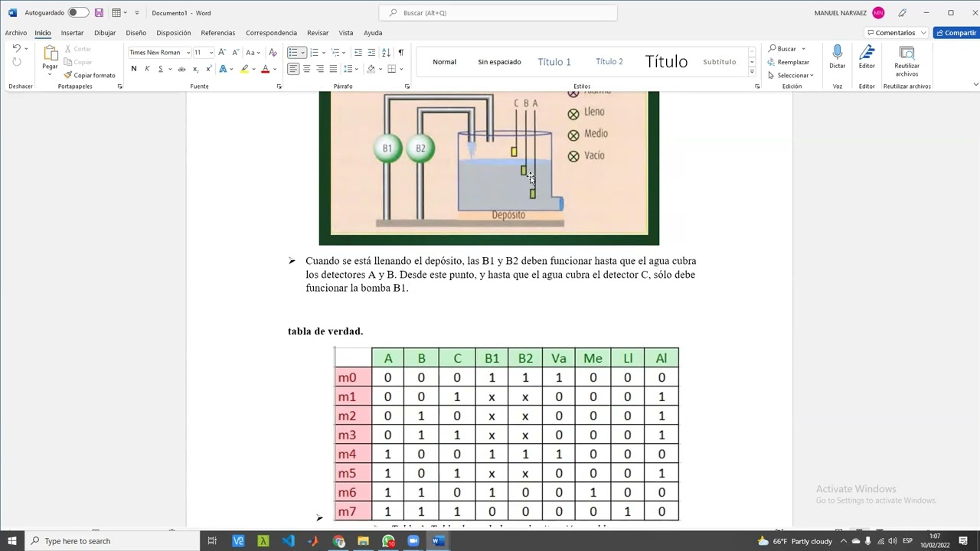
Task: Click the Buscar (Alt+Q) search field
Action: click(498, 13)
